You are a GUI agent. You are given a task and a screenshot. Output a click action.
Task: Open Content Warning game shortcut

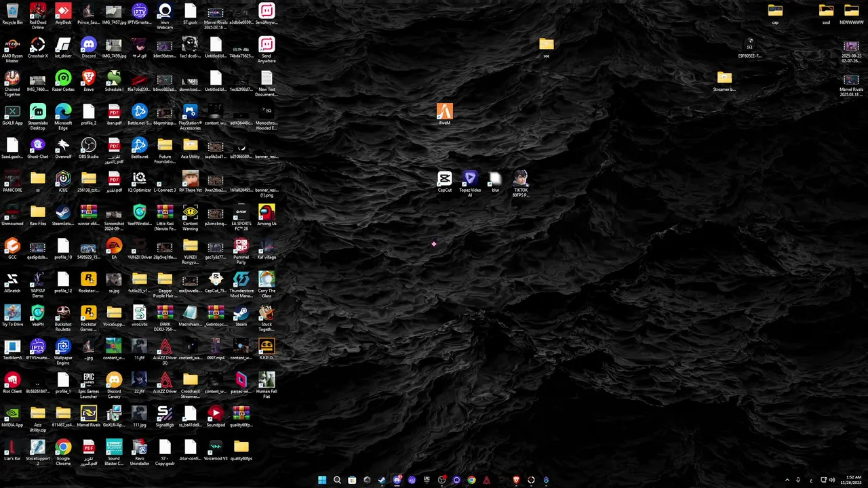coord(191,218)
